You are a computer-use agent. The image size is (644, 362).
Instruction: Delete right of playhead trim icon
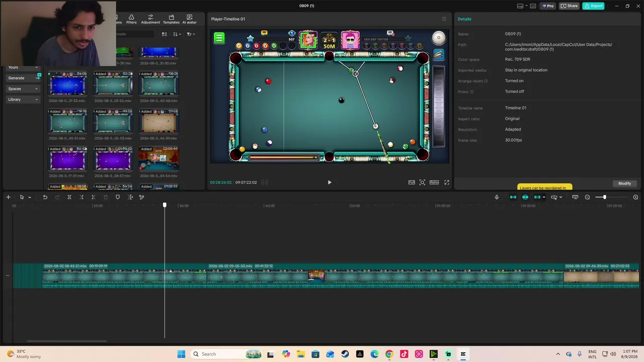click(x=94, y=197)
